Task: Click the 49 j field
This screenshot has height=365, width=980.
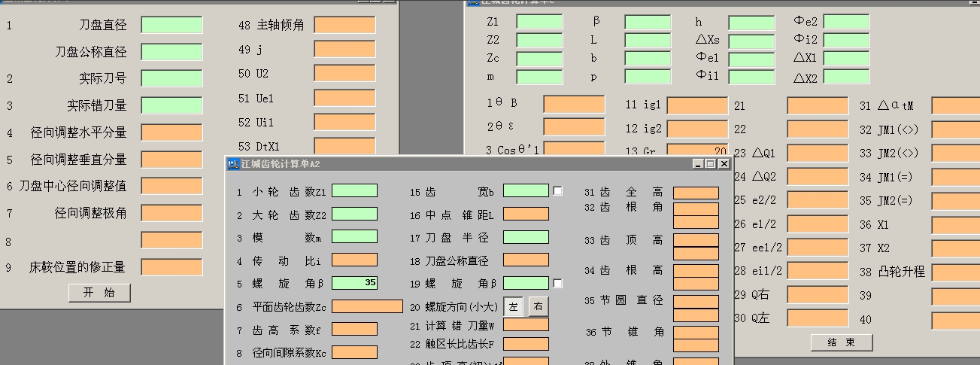Action: tap(344, 50)
